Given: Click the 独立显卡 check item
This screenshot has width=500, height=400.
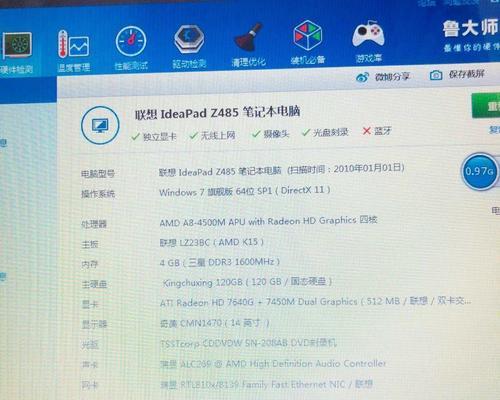Looking at the screenshot, I should click(154, 137).
